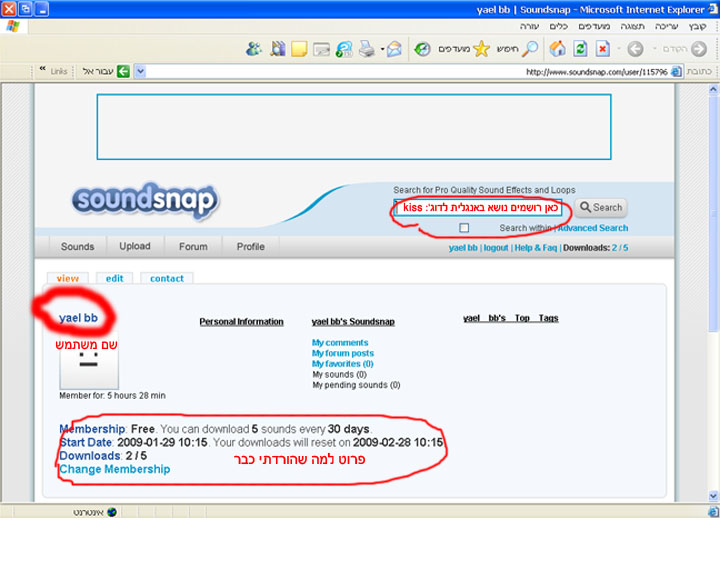Click the Windows flag throbber icon

(x=13, y=26)
